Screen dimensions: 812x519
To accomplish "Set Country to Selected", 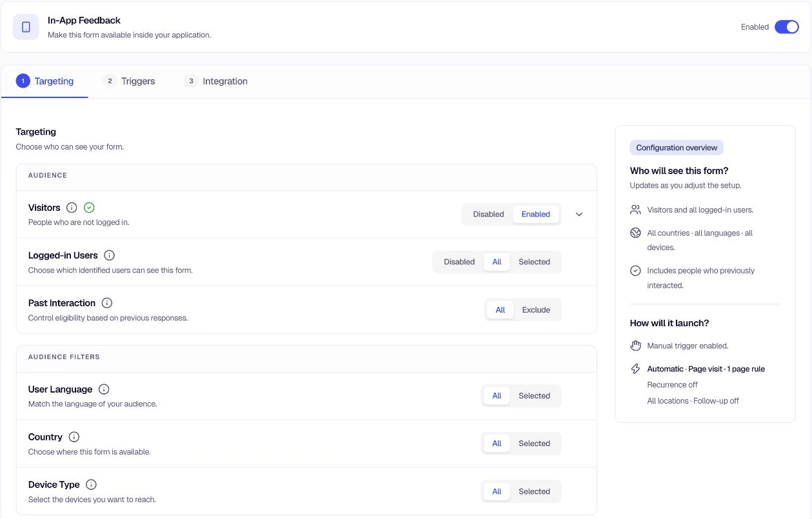I will coord(534,444).
